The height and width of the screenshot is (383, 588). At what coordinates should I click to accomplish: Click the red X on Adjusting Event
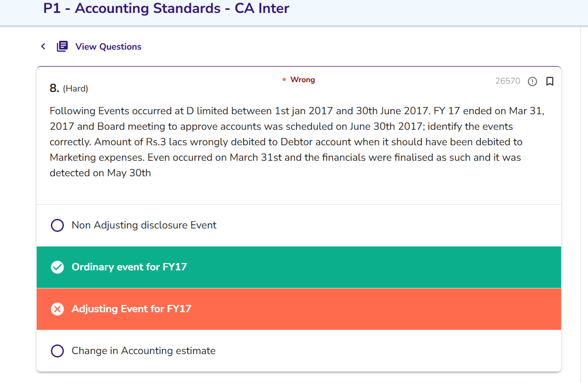(x=57, y=309)
